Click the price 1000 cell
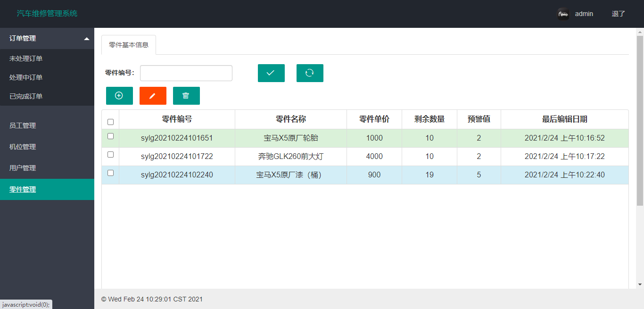The width and height of the screenshot is (644, 309). click(374, 138)
